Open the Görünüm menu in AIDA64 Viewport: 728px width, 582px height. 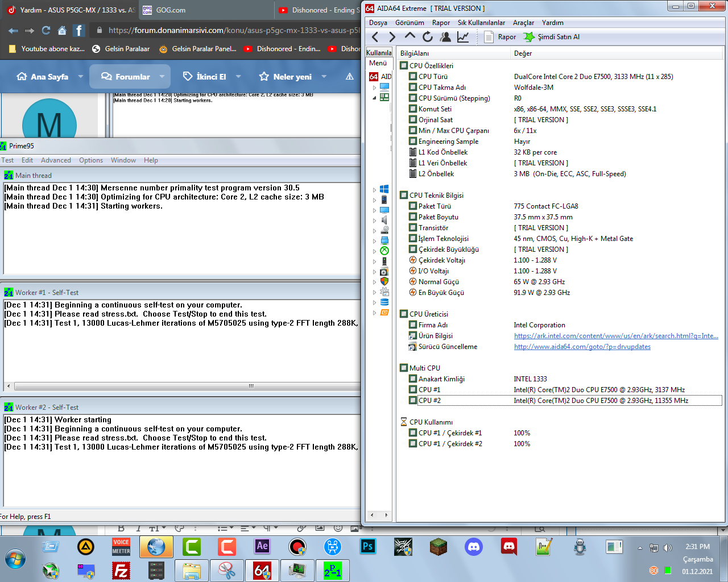[x=409, y=23]
